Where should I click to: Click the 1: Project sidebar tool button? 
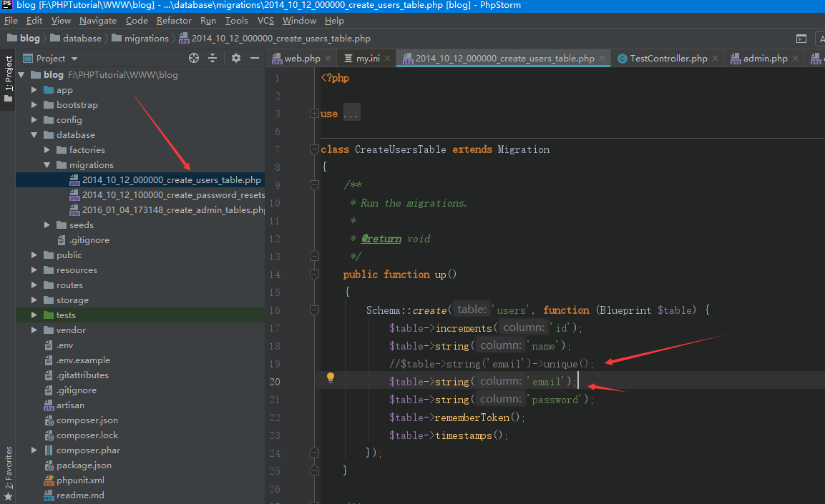click(9, 75)
